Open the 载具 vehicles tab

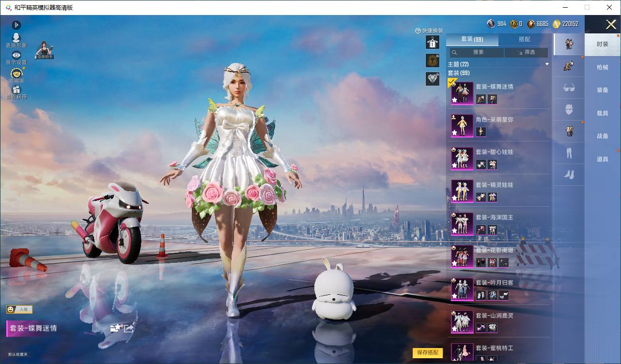(x=603, y=113)
